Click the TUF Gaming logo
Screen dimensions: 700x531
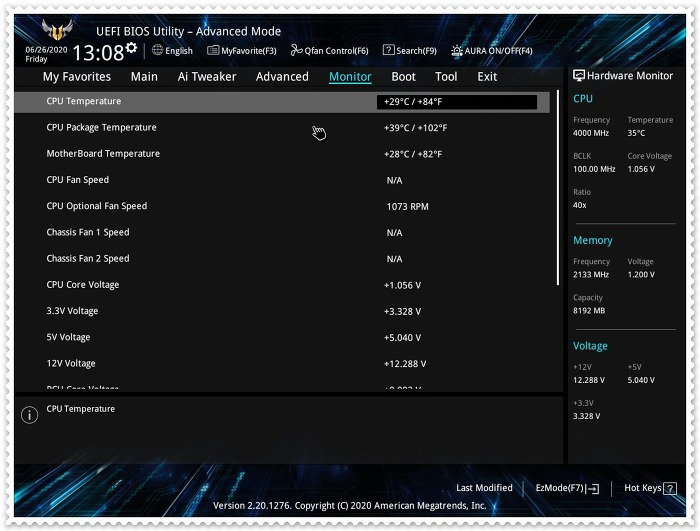(57, 30)
